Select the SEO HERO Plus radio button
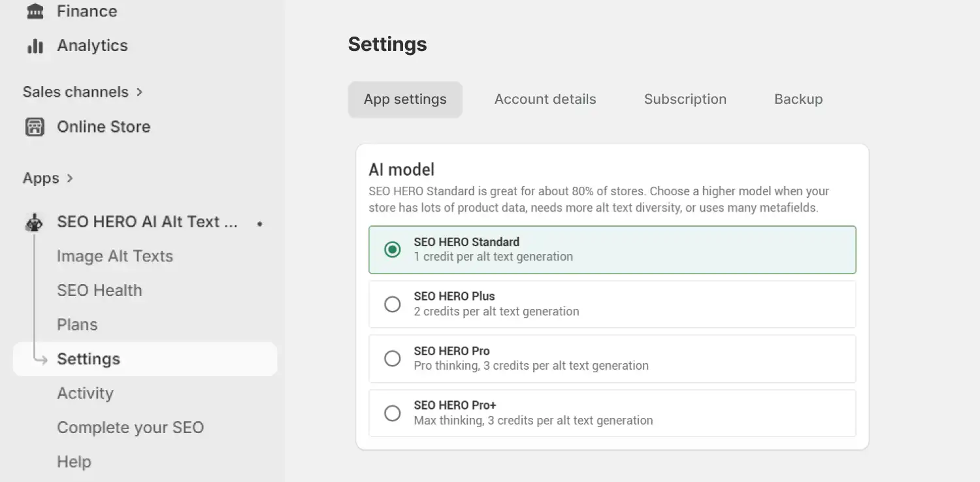980x482 pixels. click(x=393, y=304)
